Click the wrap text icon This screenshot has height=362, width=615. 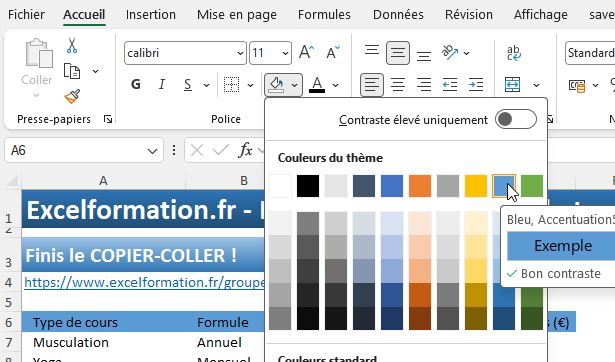tap(513, 53)
